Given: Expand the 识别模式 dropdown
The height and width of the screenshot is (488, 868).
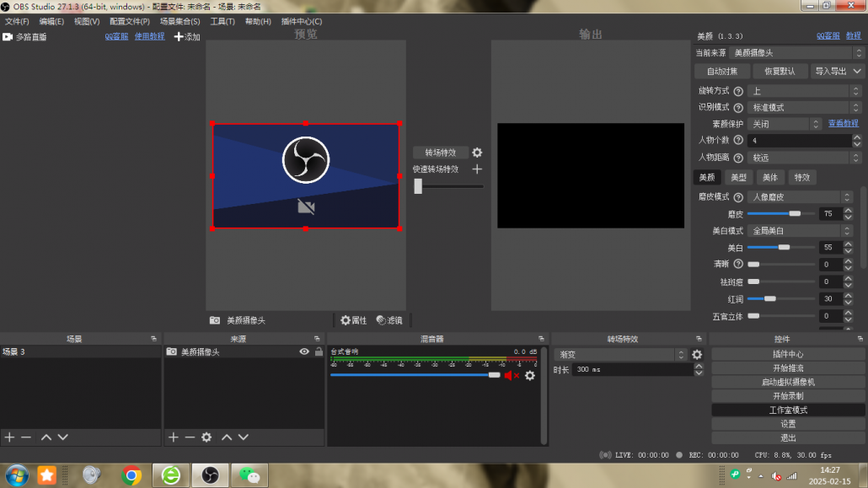Looking at the screenshot, I should pyautogui.click(x=804, y=107).
